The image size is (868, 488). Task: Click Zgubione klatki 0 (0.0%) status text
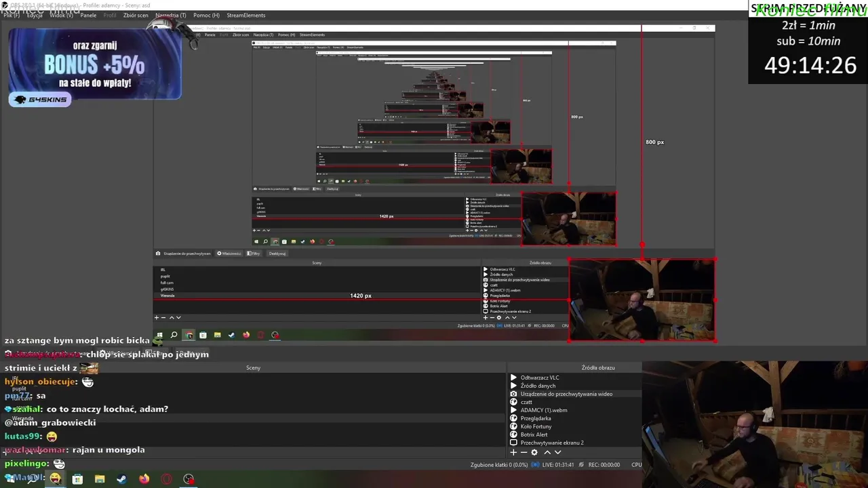pyautogui.click(x=499, y=465)
